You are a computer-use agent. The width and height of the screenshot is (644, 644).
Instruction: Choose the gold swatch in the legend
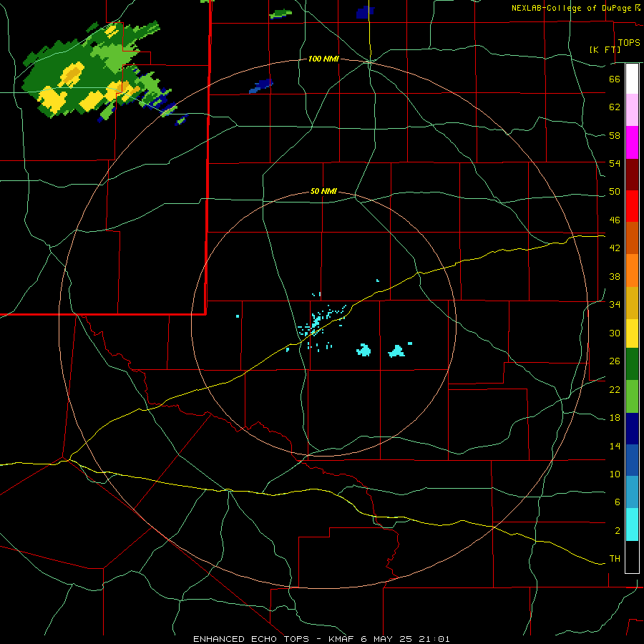(632, 303)
